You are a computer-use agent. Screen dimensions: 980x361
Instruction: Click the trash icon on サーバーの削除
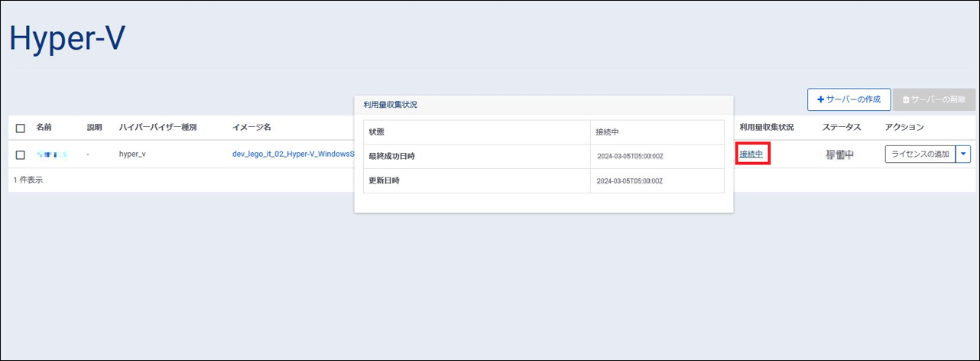pos(906,99)
